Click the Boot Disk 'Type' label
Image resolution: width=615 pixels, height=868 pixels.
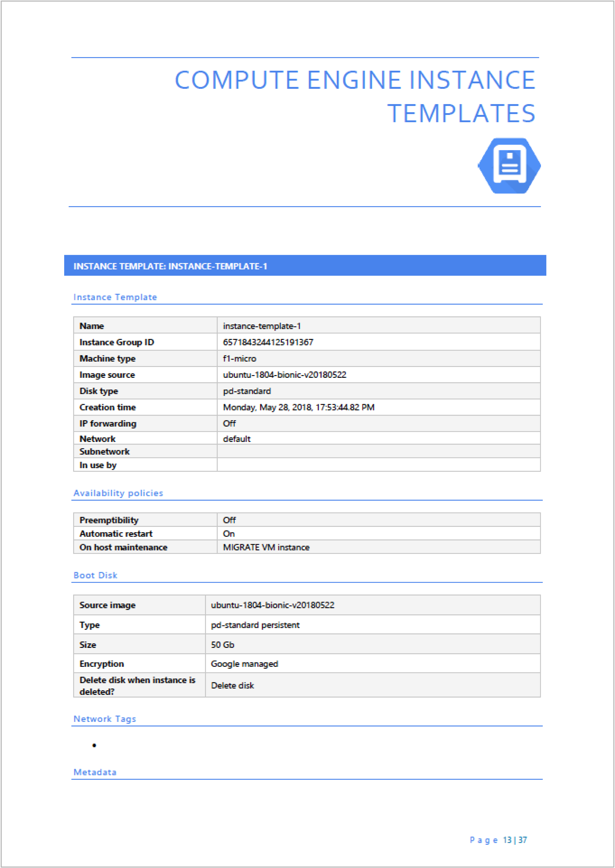(89, 625)
